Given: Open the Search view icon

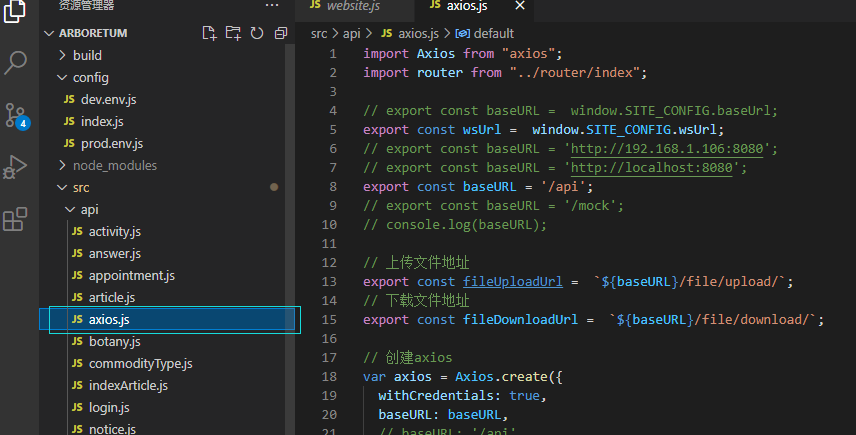Looking at the screenshot, I should click(15, 63).
